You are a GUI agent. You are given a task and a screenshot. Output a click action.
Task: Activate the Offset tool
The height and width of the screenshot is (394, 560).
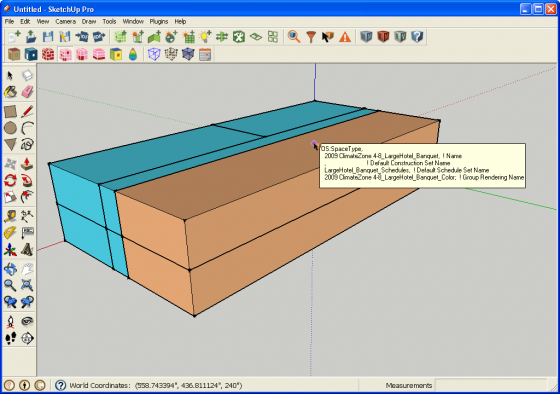(x=27, y=197)
